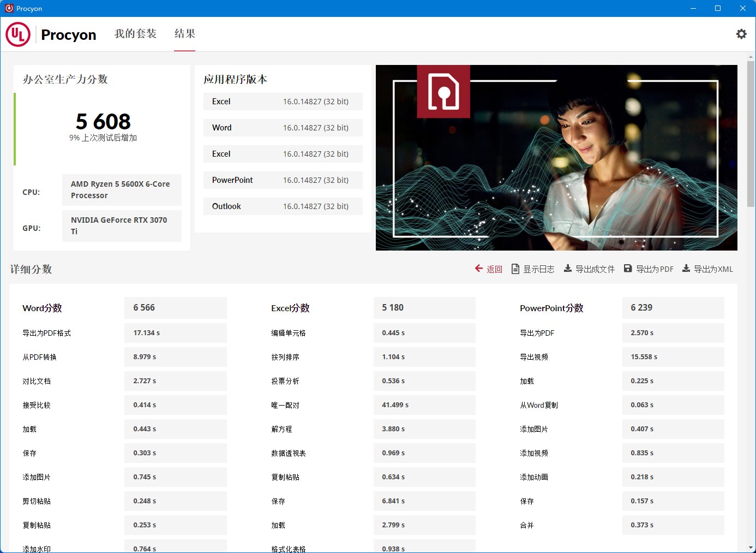
Task: Click the overall score 5 608
Action: coord(103,121)
